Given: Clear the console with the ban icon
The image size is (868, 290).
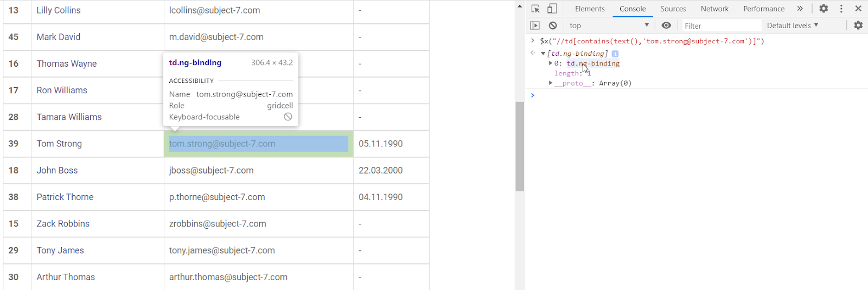Looking at the screenshot, I should pos(553,25).
